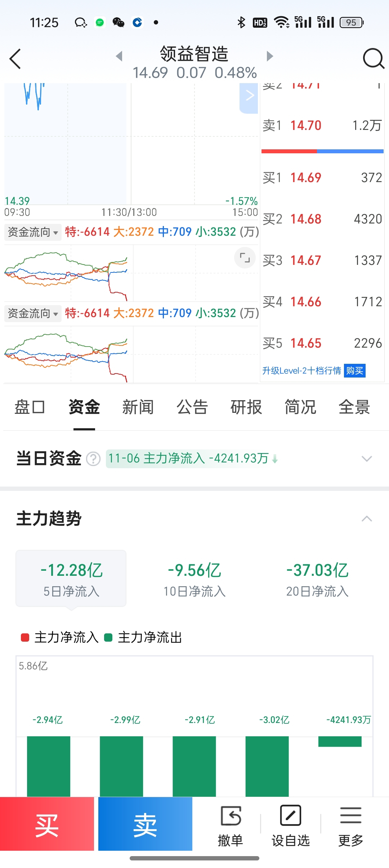Go back with the left arrow icon
The width and height of the screenshot is (389, 868).
pos(15,59)
